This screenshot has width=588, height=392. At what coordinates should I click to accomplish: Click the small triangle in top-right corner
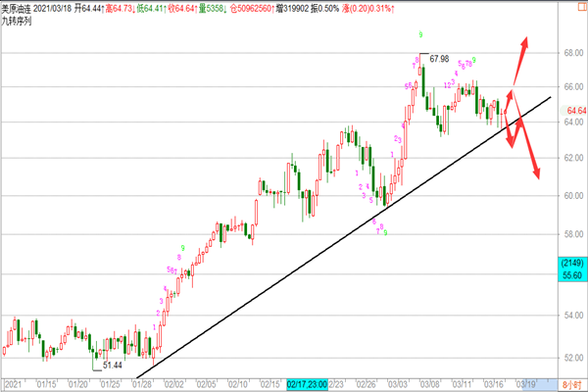point(581,6)
